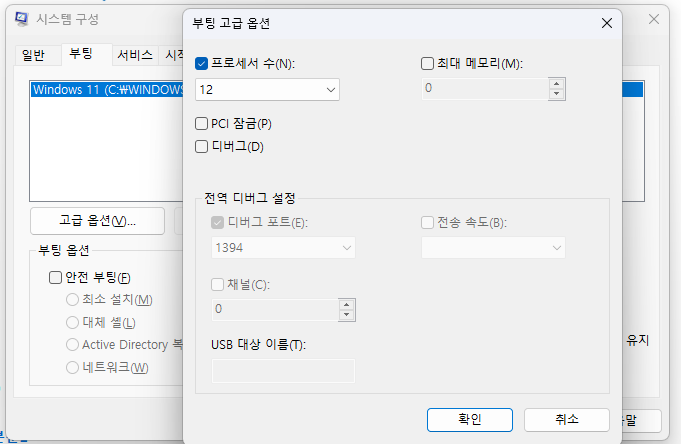Open the 서비스 tab in 시스템 구성
The height and width of the screenshot is (444, 681).
click(x=135, y=55)
